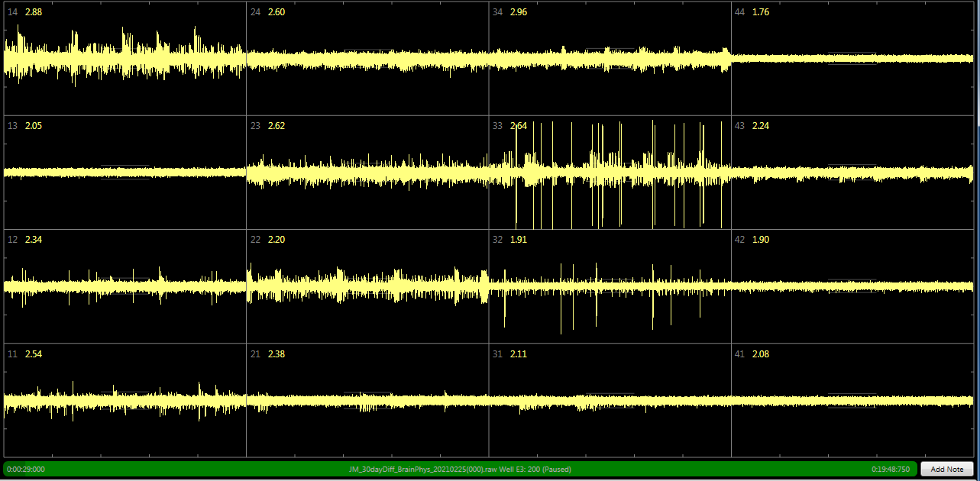Select electrode 21 waveform panel

367,401
